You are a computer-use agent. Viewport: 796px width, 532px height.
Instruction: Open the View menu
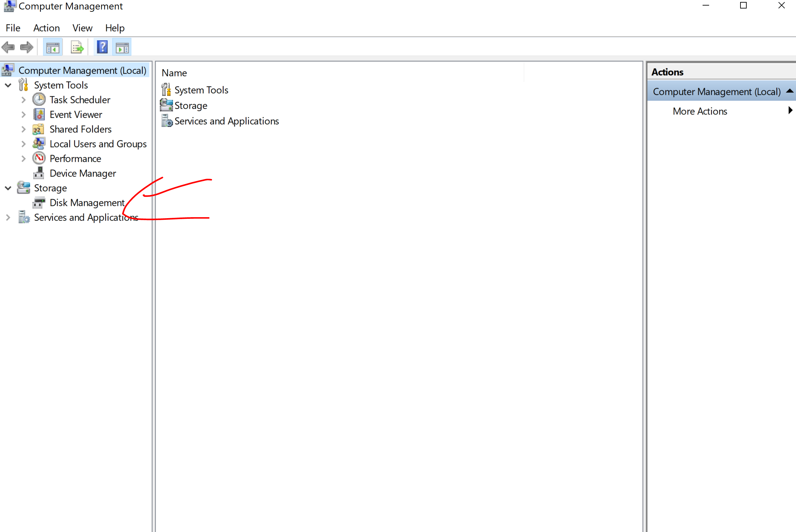pyautogui.click(x=82, y=28)
